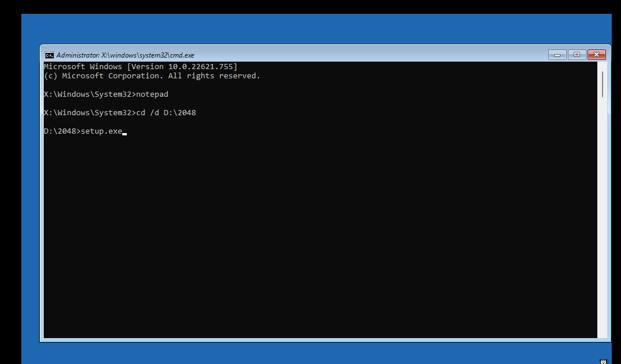
Task: Click the cmd.exe window title text
Action: (x=125, y=55)
